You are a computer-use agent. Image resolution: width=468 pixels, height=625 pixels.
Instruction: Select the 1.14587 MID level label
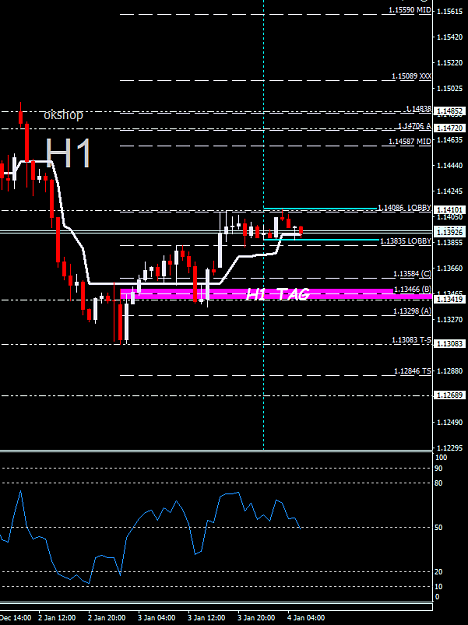[x=410, y=142]
